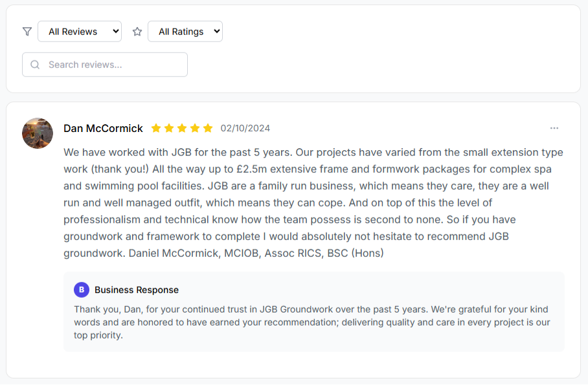
Task: Click the filter funnel icon
Action: click(x=27, y=31)
